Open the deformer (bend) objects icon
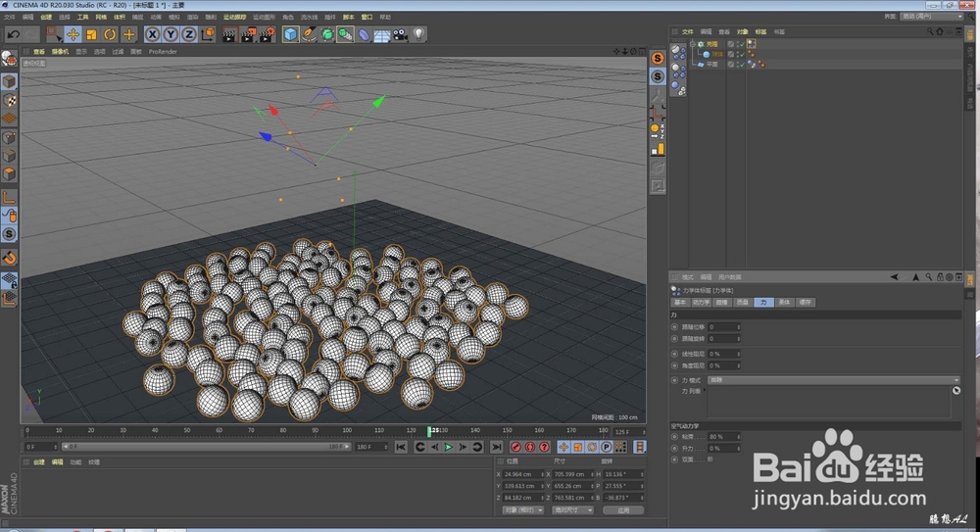The height and width of the screenshot is (532, 980). click(364, 34)
